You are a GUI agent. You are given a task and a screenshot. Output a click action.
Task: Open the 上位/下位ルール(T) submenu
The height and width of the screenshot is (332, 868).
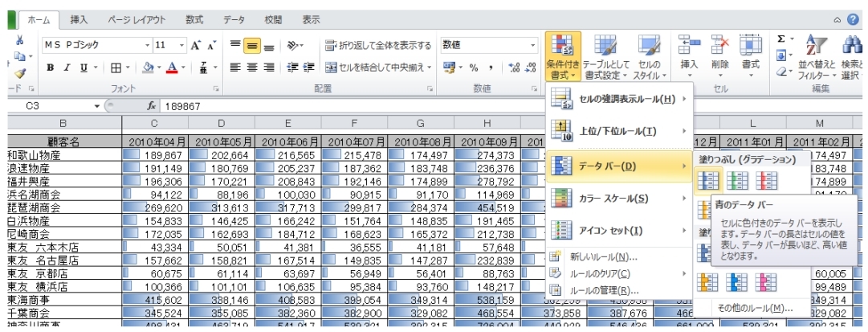[x=619, y=131]
